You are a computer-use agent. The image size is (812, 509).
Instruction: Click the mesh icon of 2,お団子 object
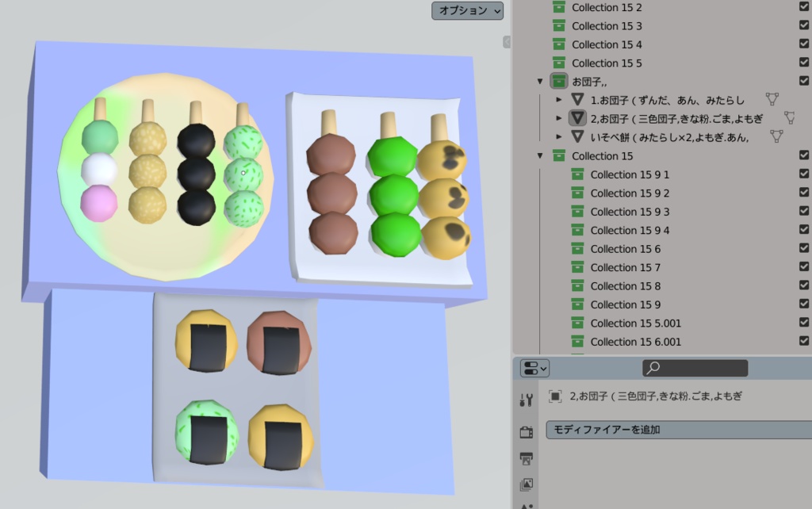coord(577,118)
